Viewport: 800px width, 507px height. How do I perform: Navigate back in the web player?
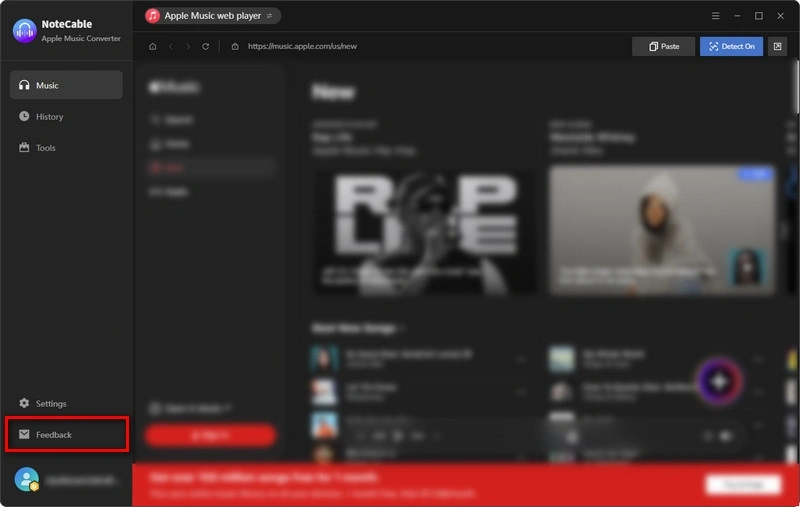click(x=171, y=46)
